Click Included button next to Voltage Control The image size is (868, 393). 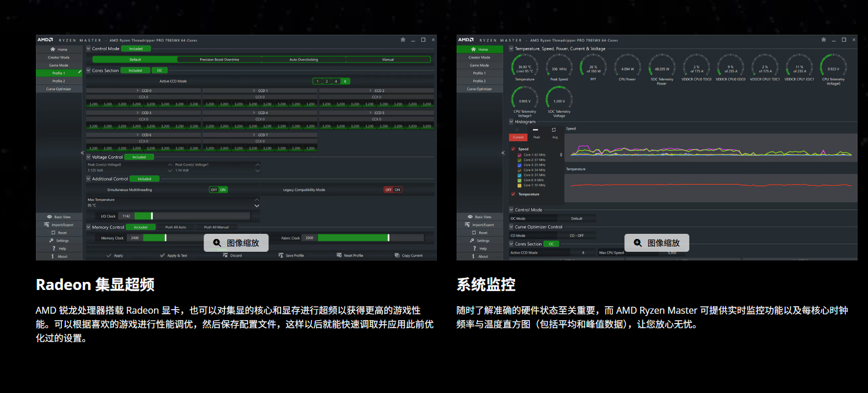(139, 157)
